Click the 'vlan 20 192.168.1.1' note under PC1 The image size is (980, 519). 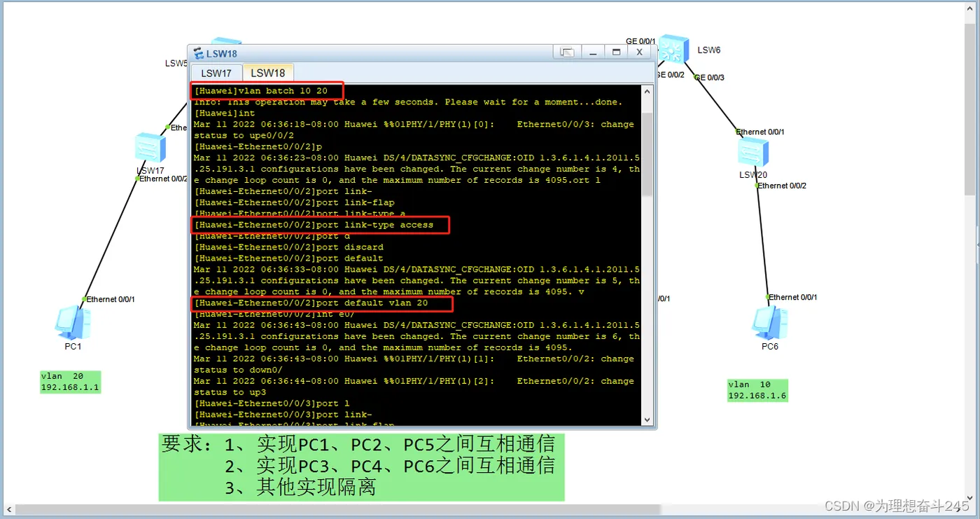(x=70, y=382)
